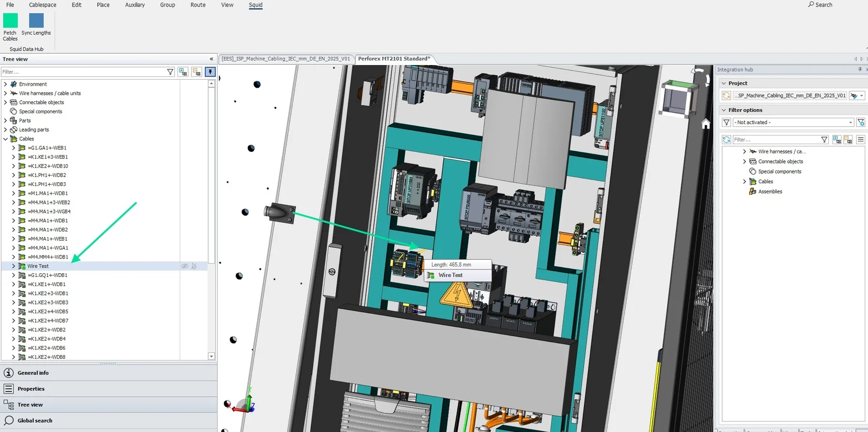Screen dimensions: 868x432
Task: Toggle the pin icon on Wire Test row
Action: pyautogui.click(x=194, y=266)
